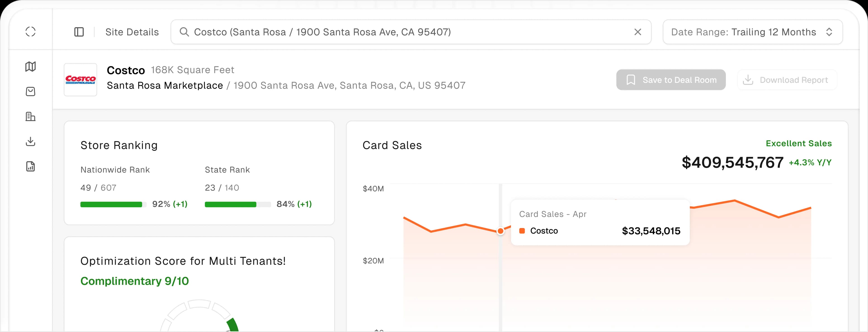This screenshot has width=868, height=332.
Task: Click the search box with Costco address
Action: (x=411, y=32)
